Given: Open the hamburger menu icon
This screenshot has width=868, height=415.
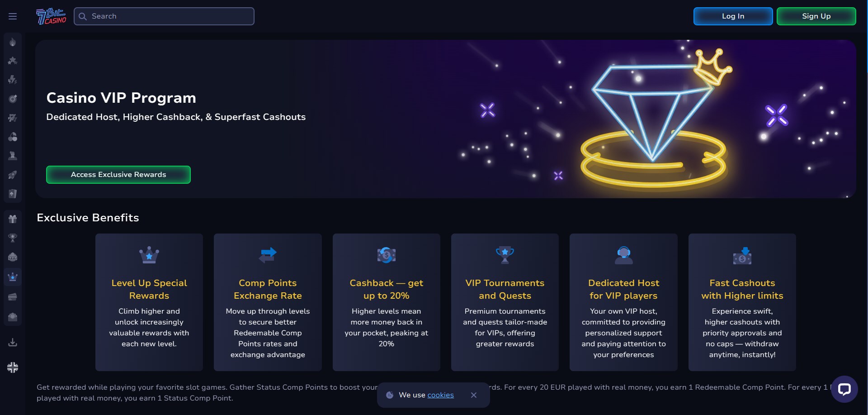Looking at the screenshot, I should tap(13, 16).
